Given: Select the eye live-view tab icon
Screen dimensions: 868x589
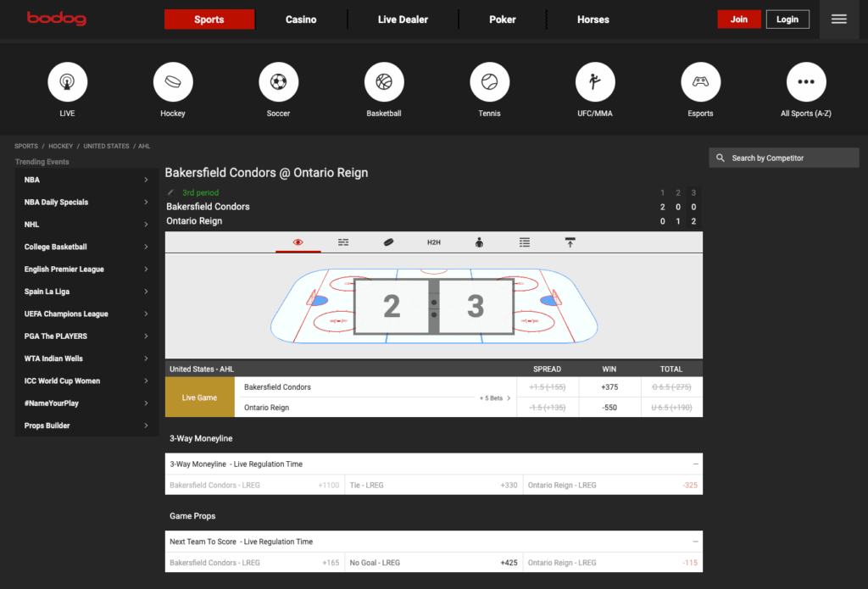Looking at the screenshot, I should [x=298, y=242].
